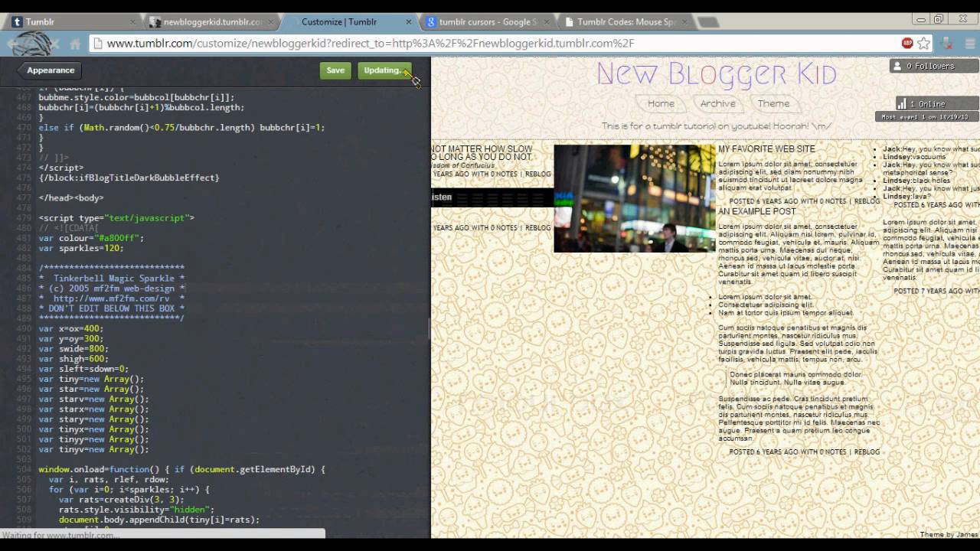This screenshot has width=980, height=551.
Task: Close the first Tumblr tab
Action: tap(132, 22)
